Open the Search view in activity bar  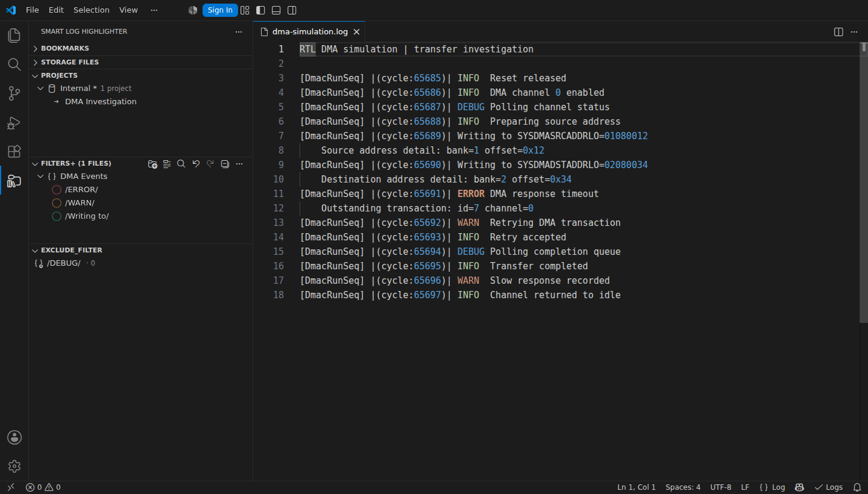pyautogui.click(x=14, y=64)
